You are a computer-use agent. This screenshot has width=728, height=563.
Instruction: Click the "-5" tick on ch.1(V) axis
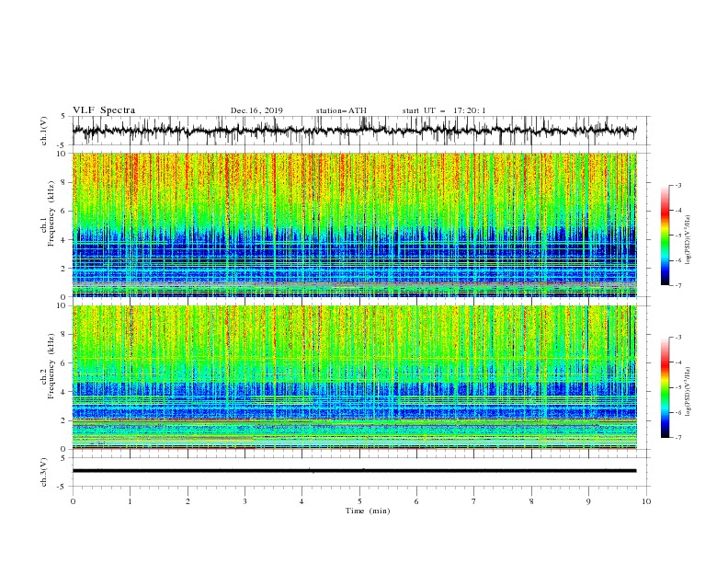pyautogui.click(x=62, y=145)
